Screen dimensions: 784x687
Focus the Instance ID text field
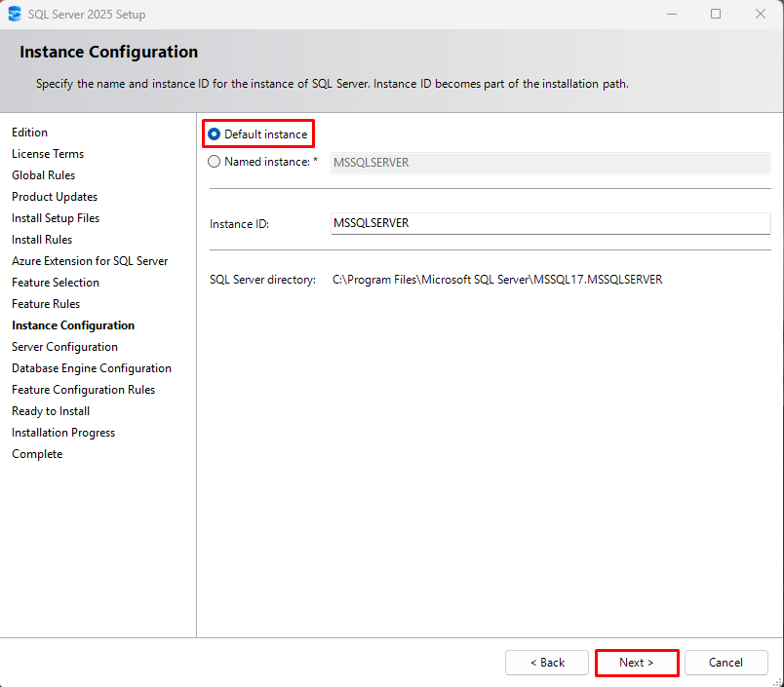click(x=551, y=223)
